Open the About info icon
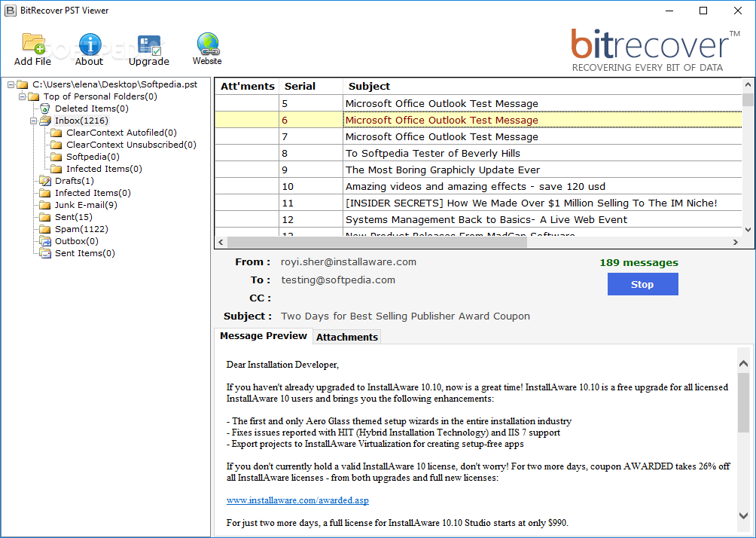 coord(90,44)
